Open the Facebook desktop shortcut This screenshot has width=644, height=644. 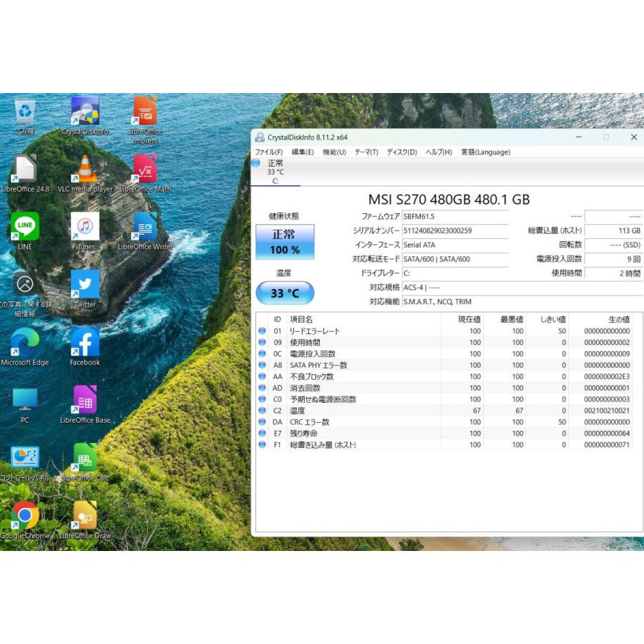pyautogui.click(x=84, y=343)
